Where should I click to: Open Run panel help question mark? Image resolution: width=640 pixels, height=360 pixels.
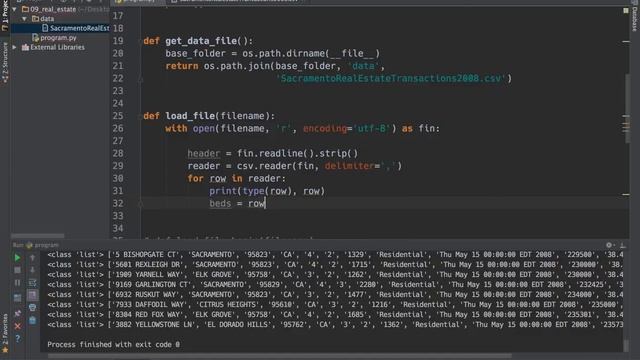(17, 339)
